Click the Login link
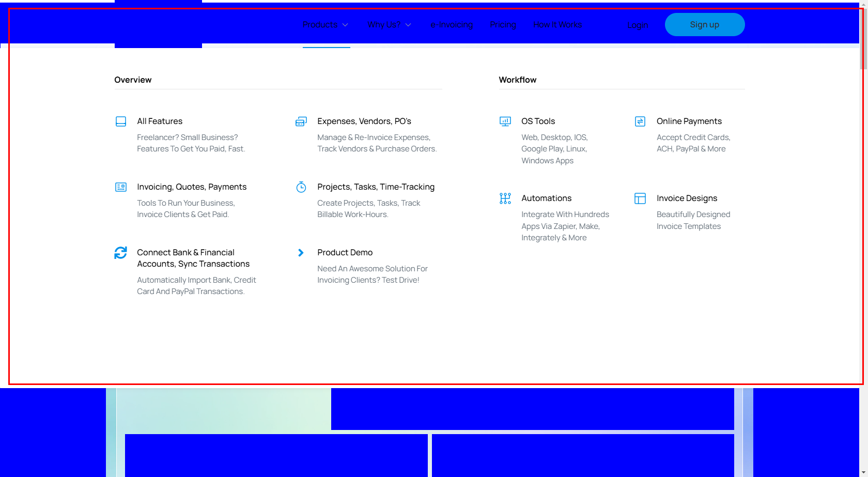868x477 pixels. 638,25
